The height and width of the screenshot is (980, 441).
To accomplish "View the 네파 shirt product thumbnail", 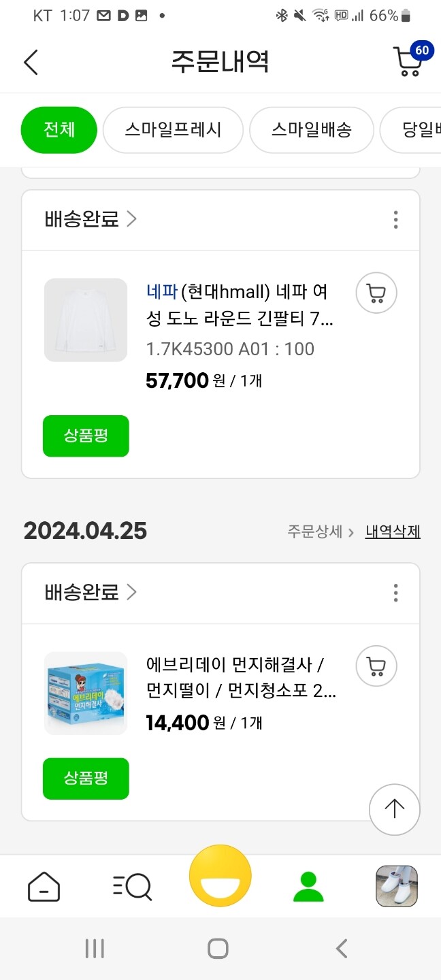I will coord(86,320).
